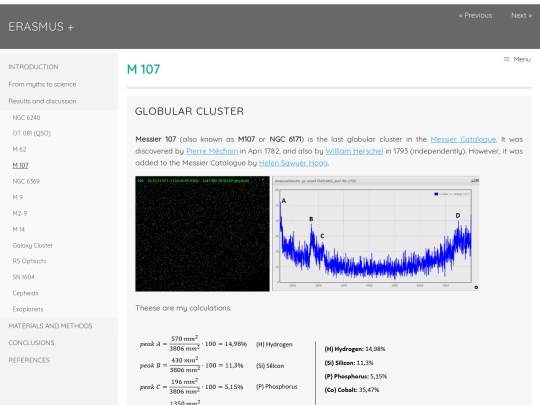
Task: Click '(P) Phosphorus: 5,15%' summary line
Action: [x=356, y=376]
